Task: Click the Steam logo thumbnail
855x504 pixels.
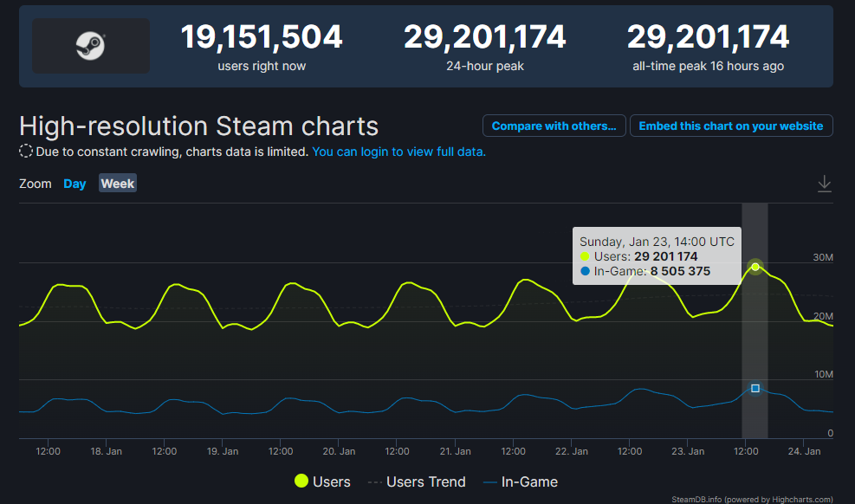Action: click(x=90, y=46)
